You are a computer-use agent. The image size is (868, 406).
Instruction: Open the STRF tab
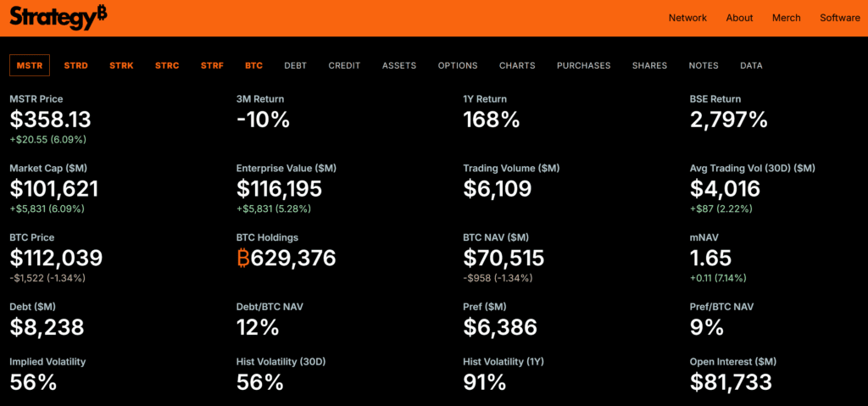(x=212, y=65)
